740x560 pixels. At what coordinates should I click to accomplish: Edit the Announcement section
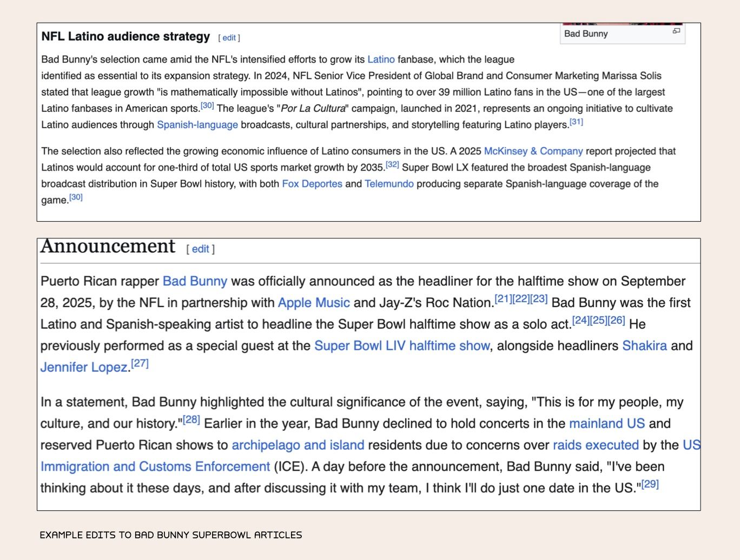pyautogui.click(x=200, y=249)
